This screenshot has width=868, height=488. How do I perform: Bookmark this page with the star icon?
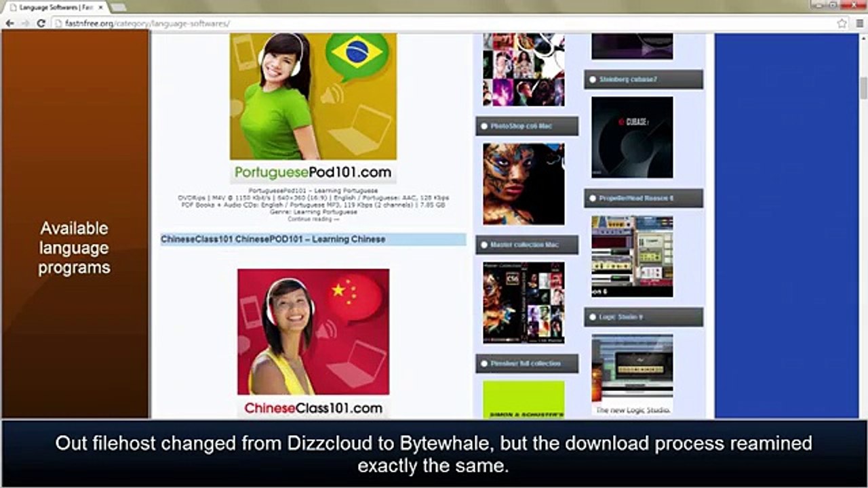842,23
